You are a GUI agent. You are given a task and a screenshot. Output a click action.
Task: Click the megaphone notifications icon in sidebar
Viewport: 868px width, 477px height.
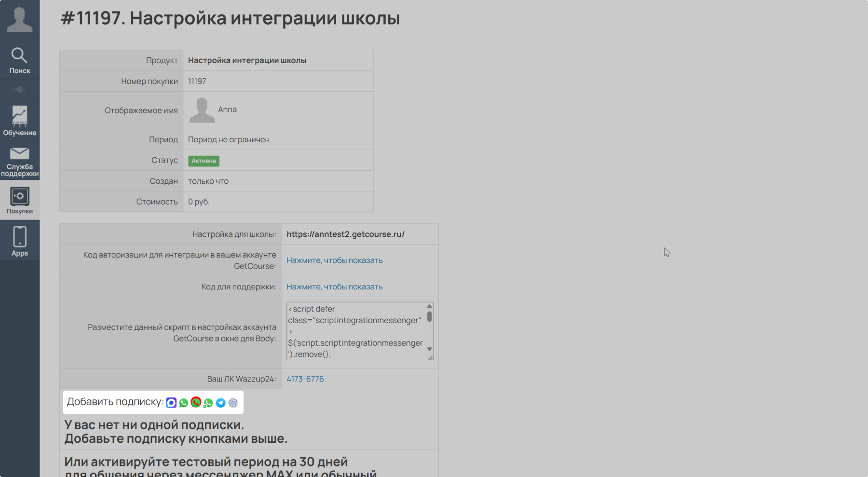point(19,90)
